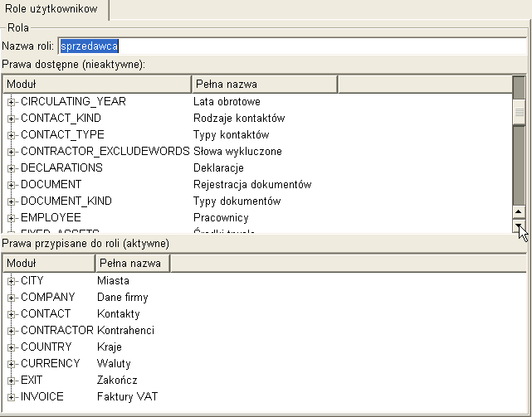
Task: Select the EXIT assigned module
Action: tap(32, 381)
